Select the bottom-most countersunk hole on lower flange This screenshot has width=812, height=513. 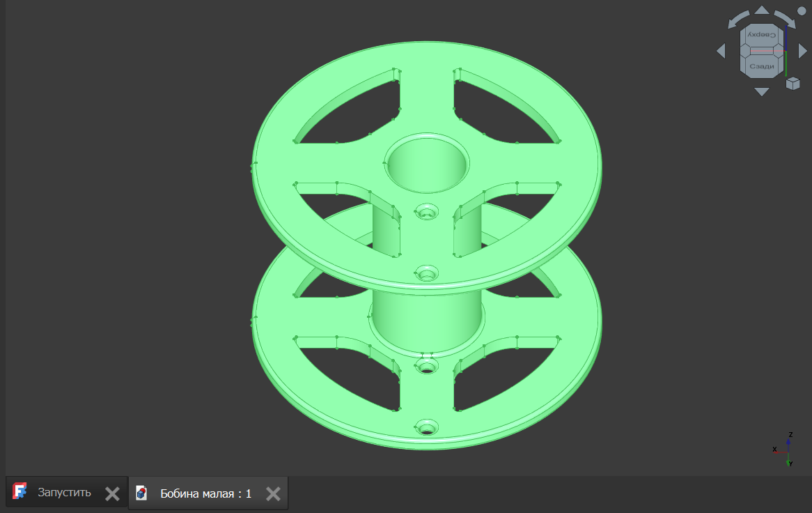tap(426, 427)
